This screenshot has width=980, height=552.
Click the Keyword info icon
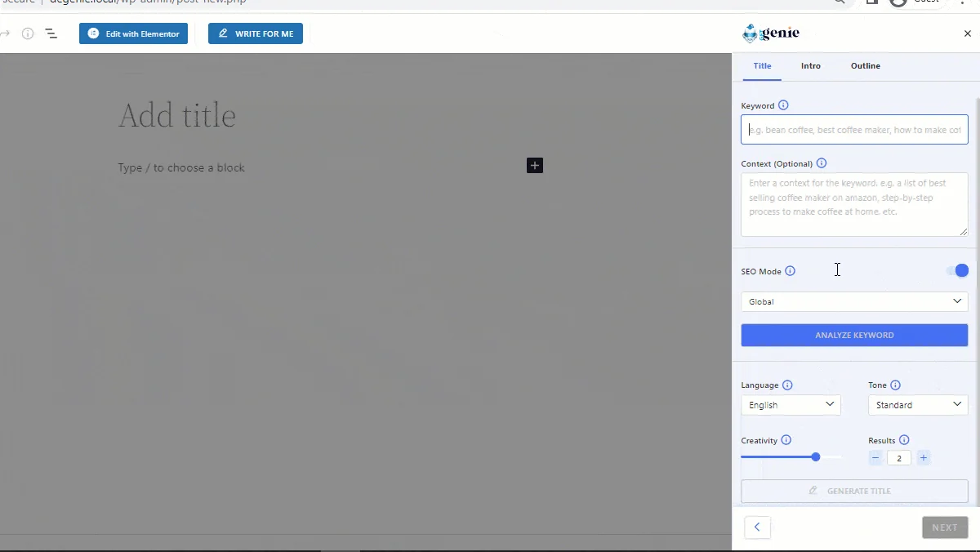(783, 105)
